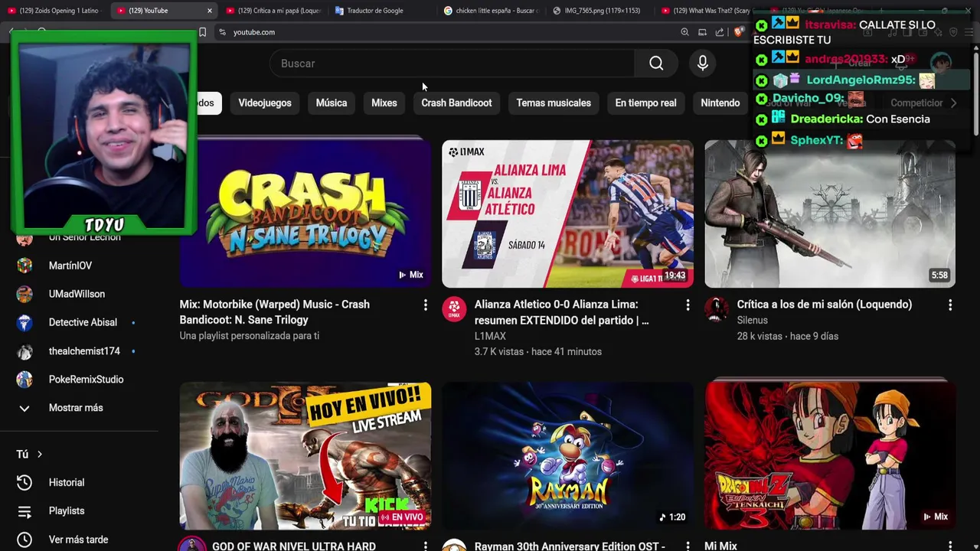Select the Videojuegos filter chip
Viewport: 980px width, 551px height.
pos(265,103)
